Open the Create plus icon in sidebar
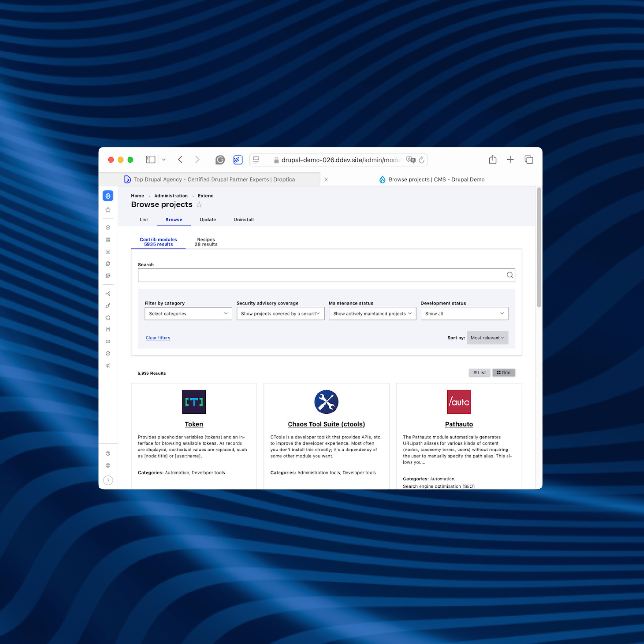The height and width of the screenshot is (644, 644). point(108,228)
